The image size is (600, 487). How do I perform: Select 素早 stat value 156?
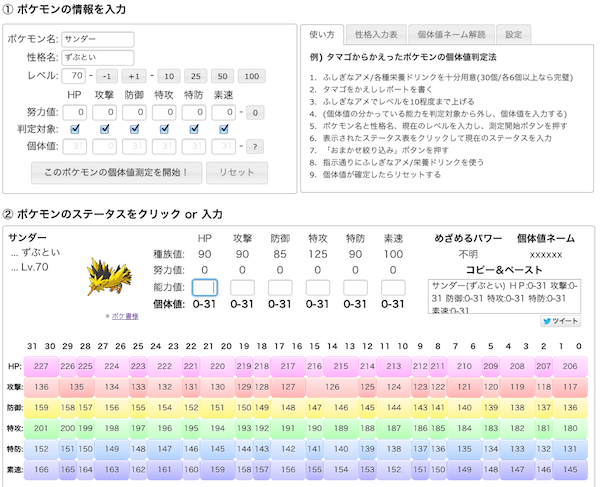click(x=288, y=469)
